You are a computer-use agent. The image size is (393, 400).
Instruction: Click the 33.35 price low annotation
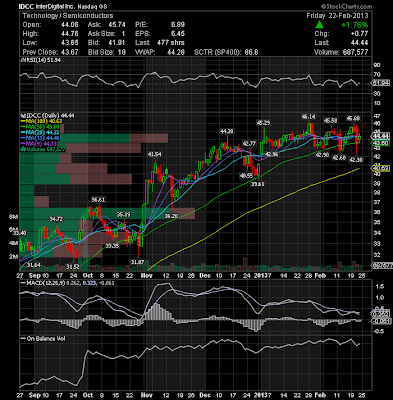click(112, 246)
